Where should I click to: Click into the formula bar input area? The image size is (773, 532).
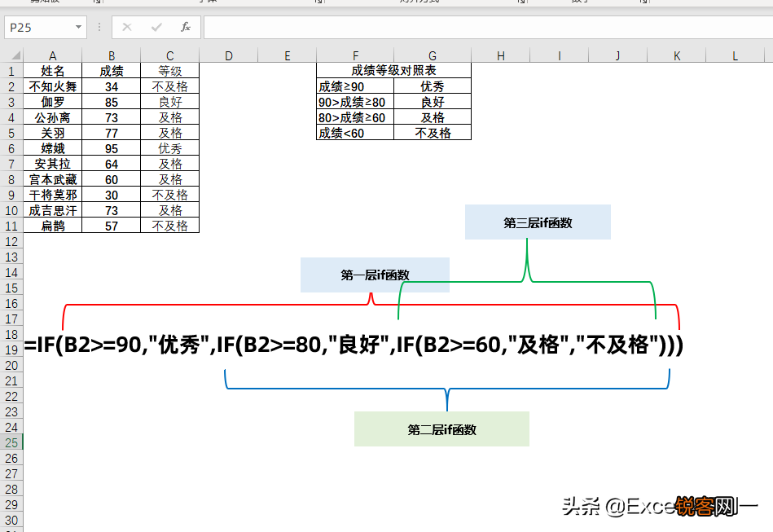click(x=488, y=27)
